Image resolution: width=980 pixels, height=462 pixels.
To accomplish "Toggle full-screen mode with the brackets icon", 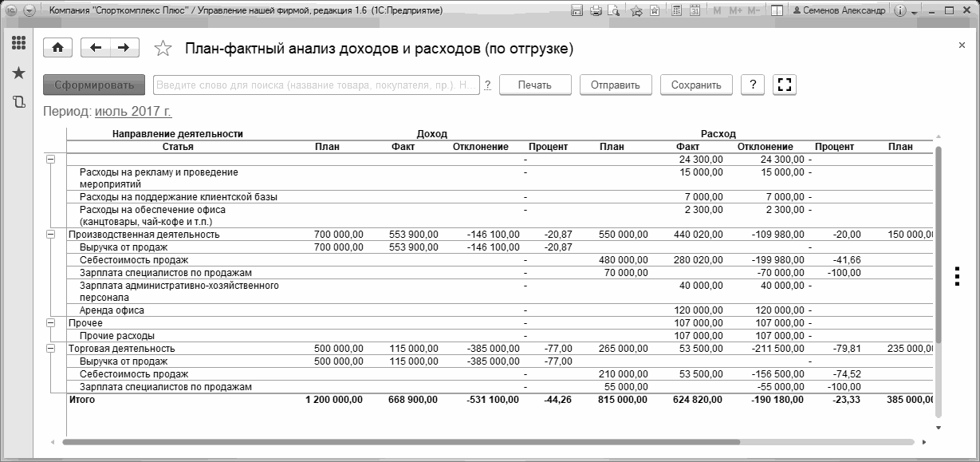I will click(785, 85).
